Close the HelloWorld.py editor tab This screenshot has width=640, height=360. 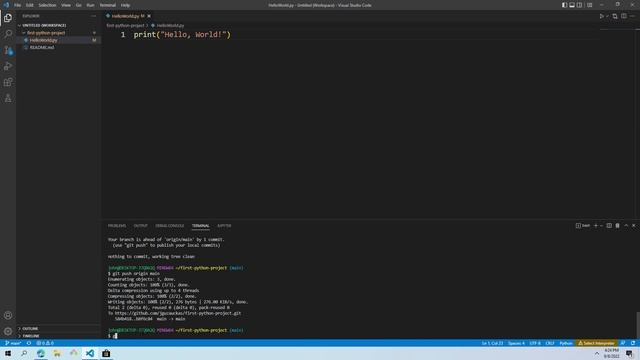(x=149, y=16)
